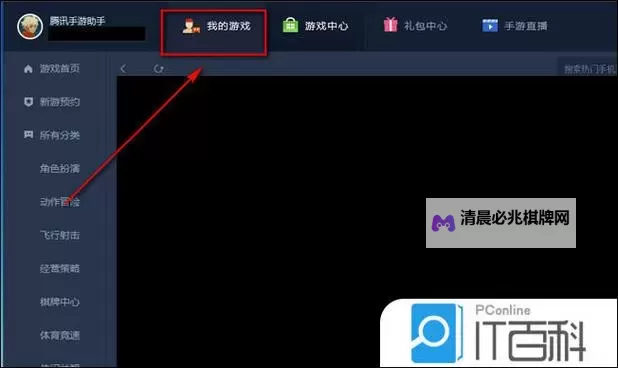Switch to the 游戏中心 tab

click(315, 26)
